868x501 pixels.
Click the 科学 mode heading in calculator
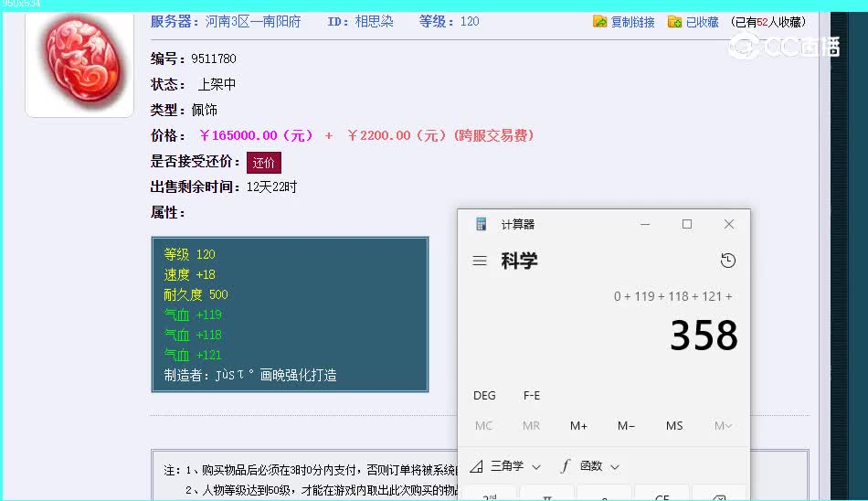(x=519, y=261)
